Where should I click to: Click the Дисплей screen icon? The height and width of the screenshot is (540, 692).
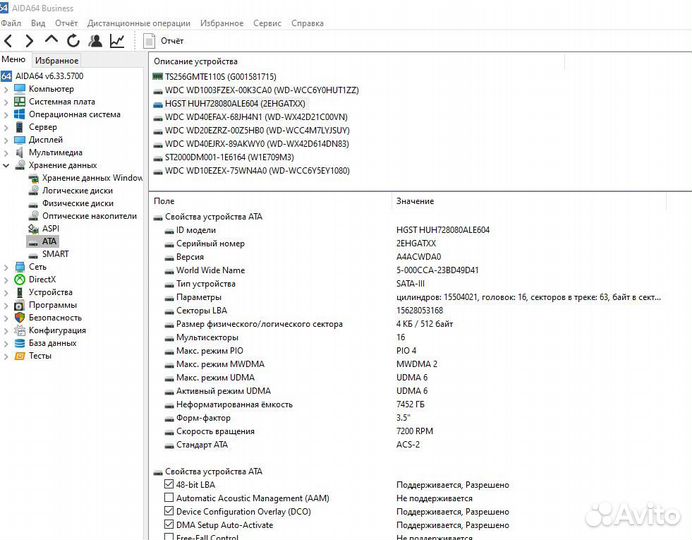(20, 140)
